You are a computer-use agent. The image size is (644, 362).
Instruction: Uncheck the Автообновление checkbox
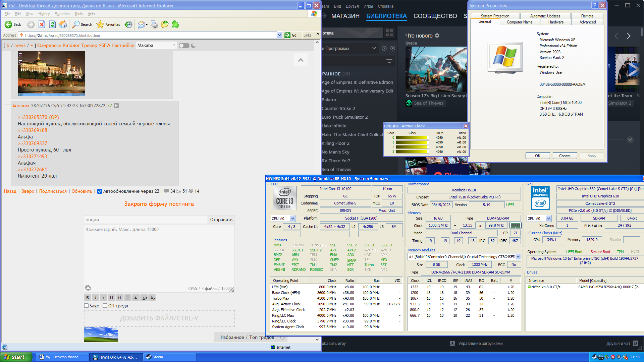(x=100, y=191)
